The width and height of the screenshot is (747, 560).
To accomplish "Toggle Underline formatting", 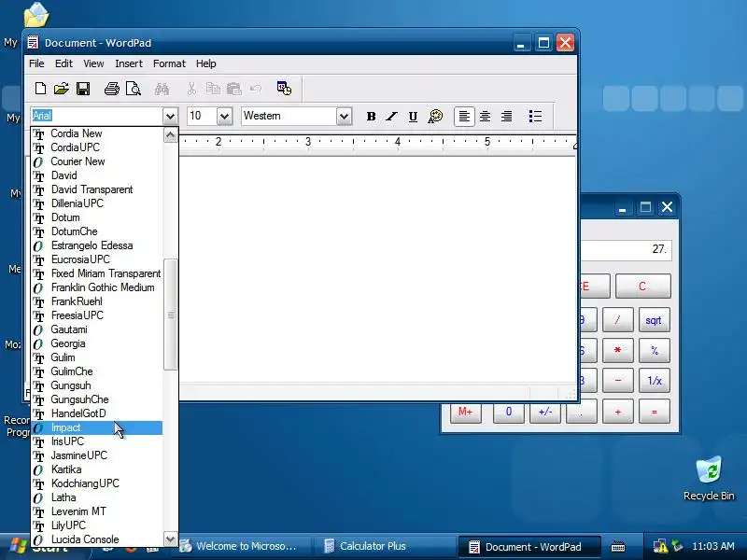I will tap(413, 116).
